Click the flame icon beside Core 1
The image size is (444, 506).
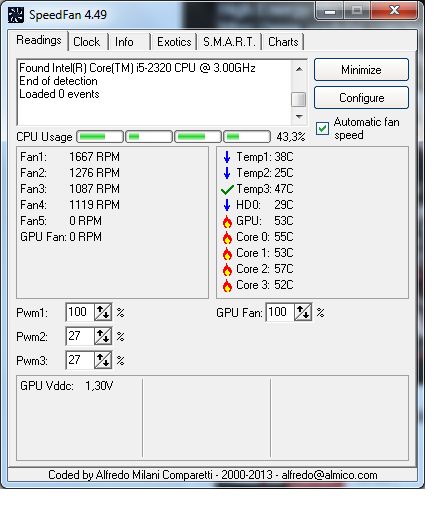227,253
